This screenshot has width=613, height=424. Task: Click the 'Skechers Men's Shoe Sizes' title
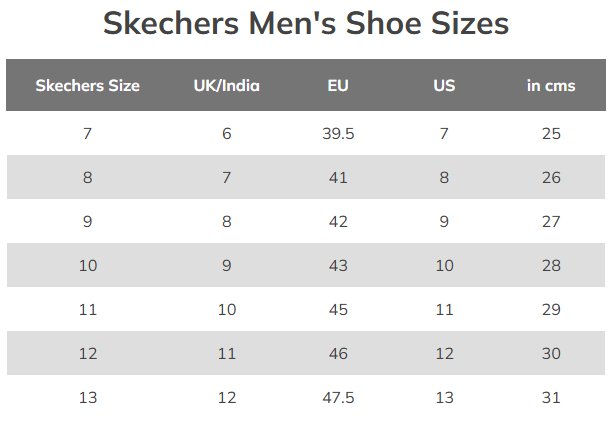(x=306, y=24)
